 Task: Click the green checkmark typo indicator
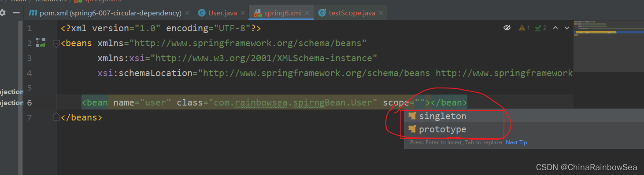coord(538,28)
